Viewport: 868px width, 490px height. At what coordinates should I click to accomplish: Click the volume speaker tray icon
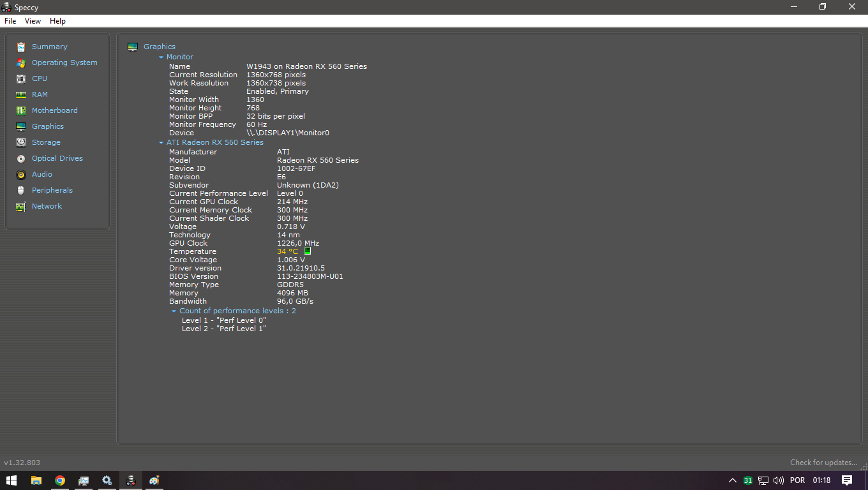point(778,480)
